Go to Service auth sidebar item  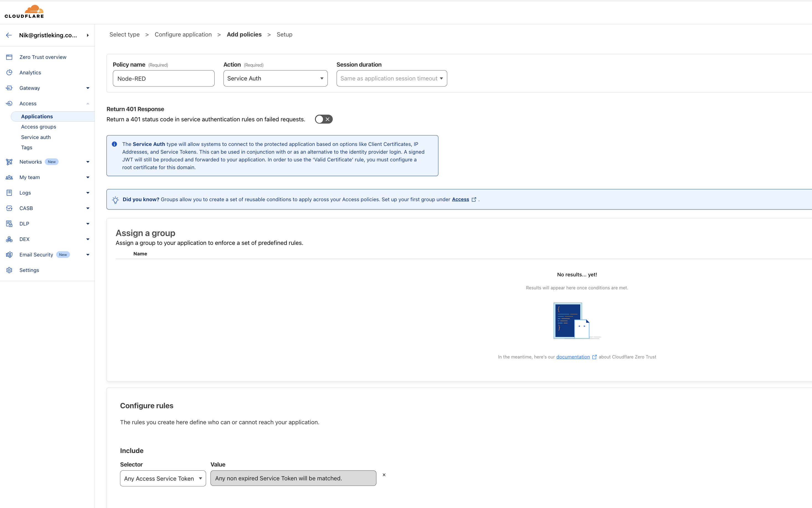(x=36, y=137)
